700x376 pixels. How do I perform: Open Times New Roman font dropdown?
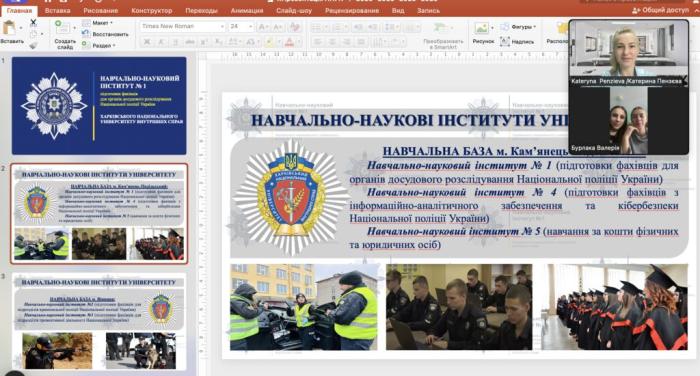coord(222,27)
